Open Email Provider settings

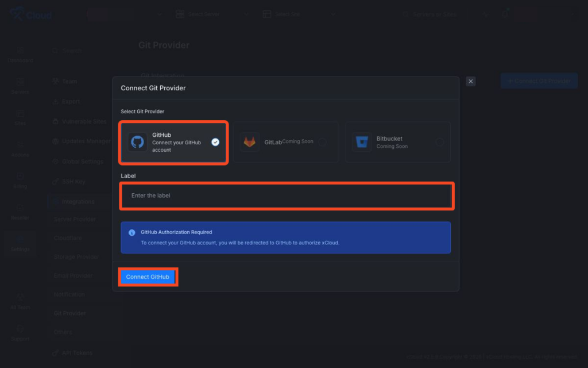tap(73, 275)
